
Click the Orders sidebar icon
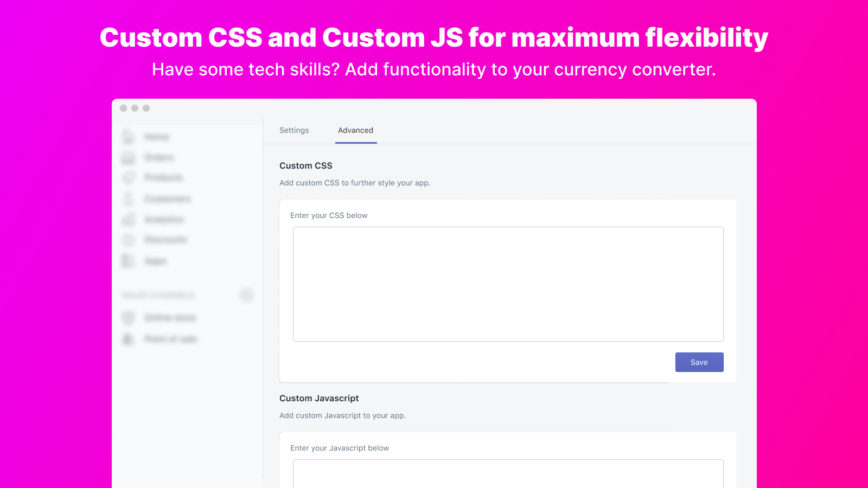point(128,158)
